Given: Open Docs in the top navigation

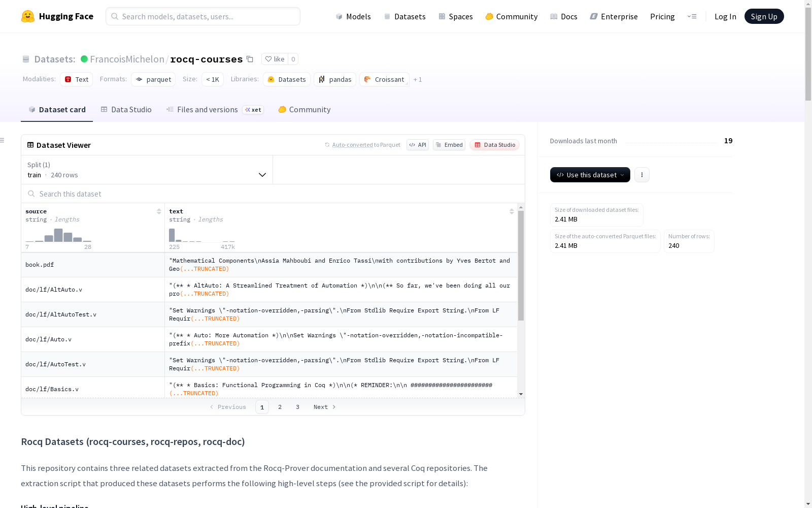Looking at the screenshot, I should [564, 16].
